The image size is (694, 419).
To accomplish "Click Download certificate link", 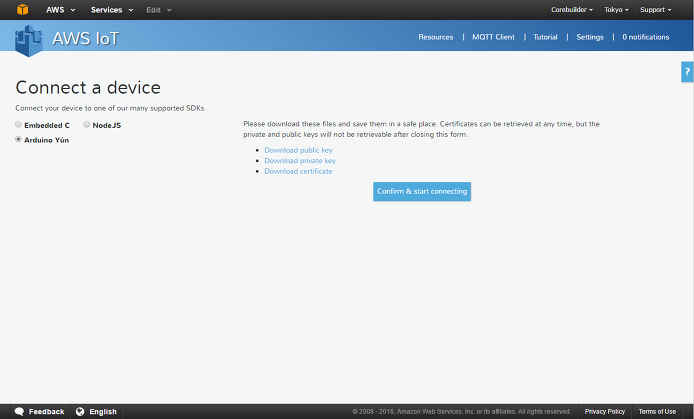I will pyautogui.click(x=298, y=171).
